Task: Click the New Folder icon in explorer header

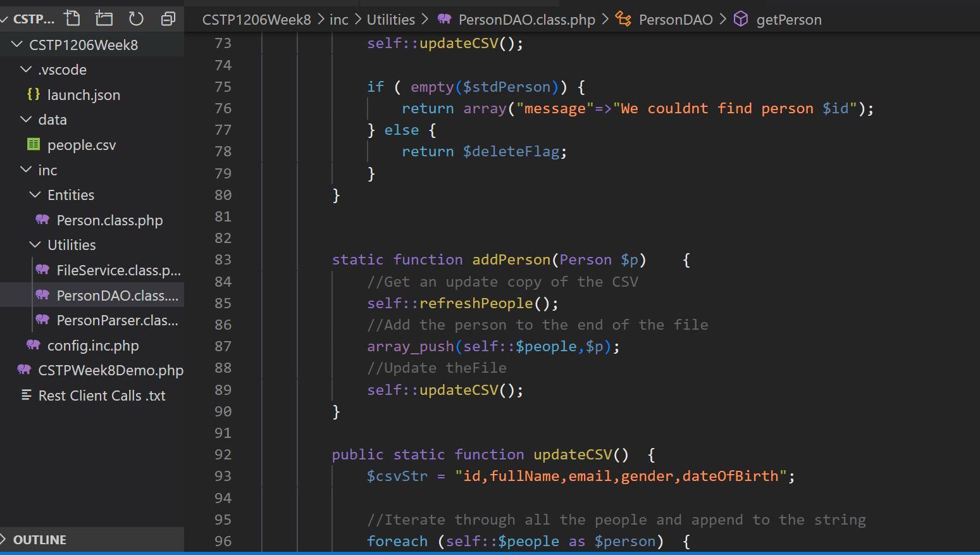Action: pyautogui.click(x=104, y=19)
